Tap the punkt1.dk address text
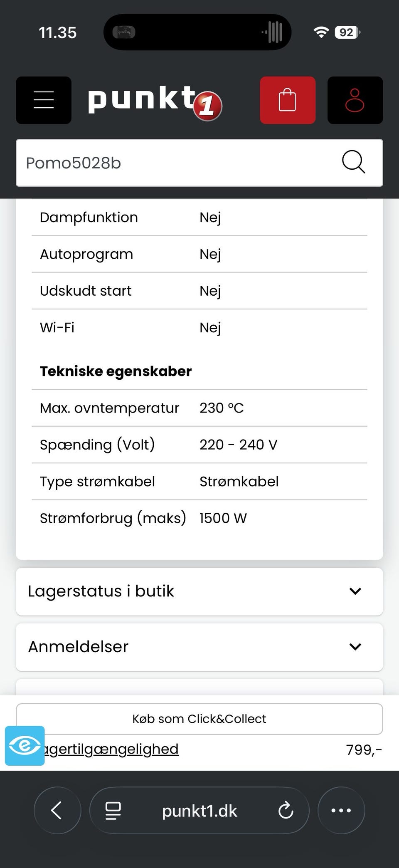The height and width of the screenshot is (868, 399). click(199, 811)
